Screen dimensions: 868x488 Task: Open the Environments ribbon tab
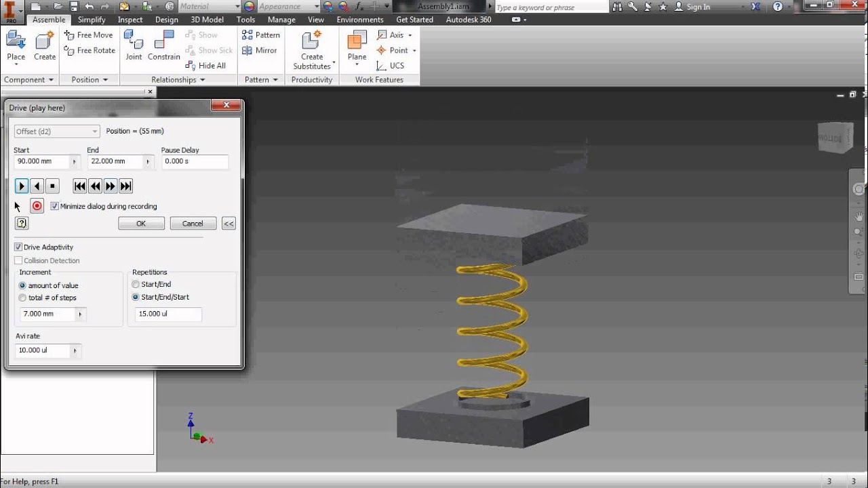pos(360,20)
